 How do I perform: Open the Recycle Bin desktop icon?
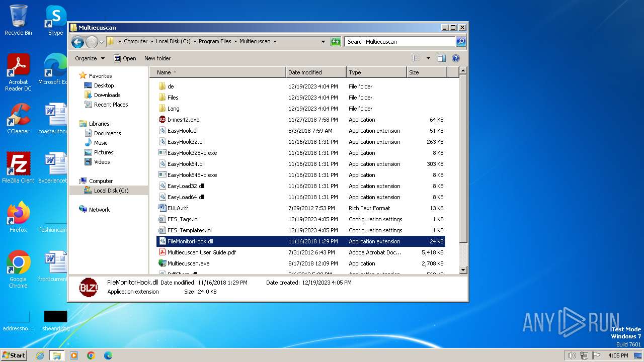(x=18, y=20)
